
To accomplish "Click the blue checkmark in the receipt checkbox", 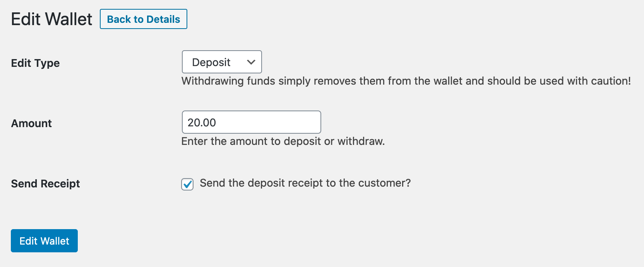I will (188, 184).
